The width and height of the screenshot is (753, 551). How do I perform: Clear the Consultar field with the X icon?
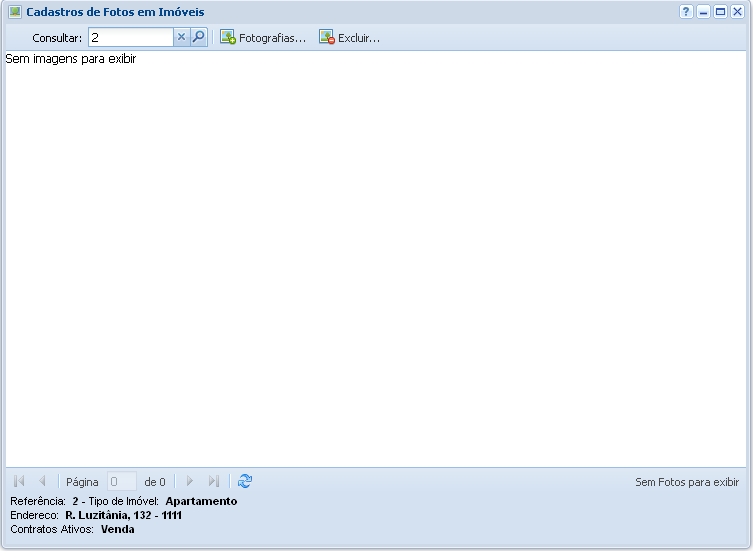coord(181,37)
